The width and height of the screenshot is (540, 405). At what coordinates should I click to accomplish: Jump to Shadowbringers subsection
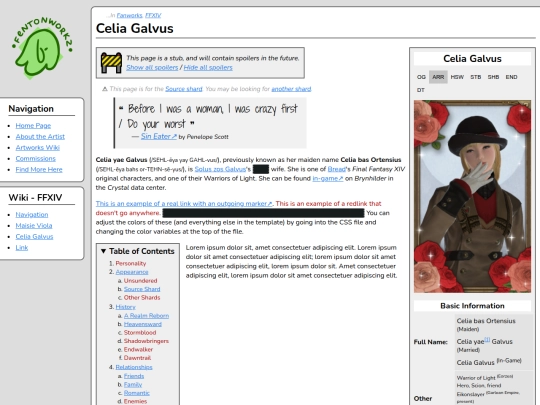click(146, 341)
